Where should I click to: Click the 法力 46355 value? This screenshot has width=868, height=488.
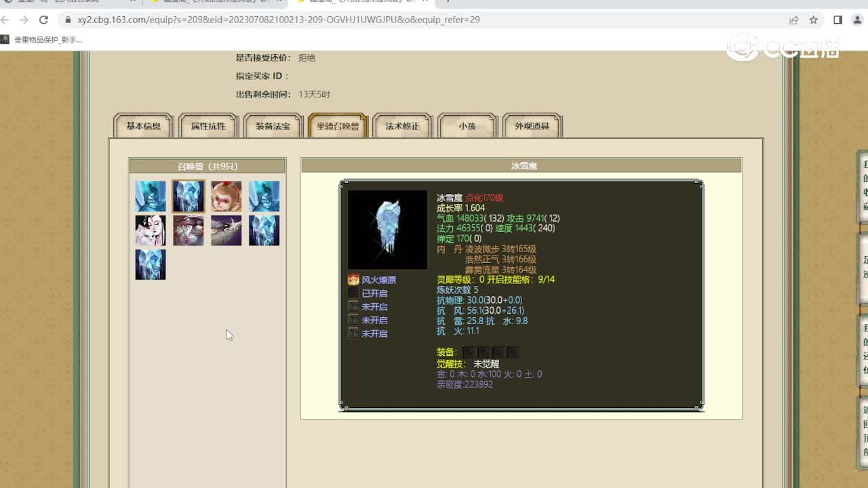pyautogui.click(x=465, y=228)
